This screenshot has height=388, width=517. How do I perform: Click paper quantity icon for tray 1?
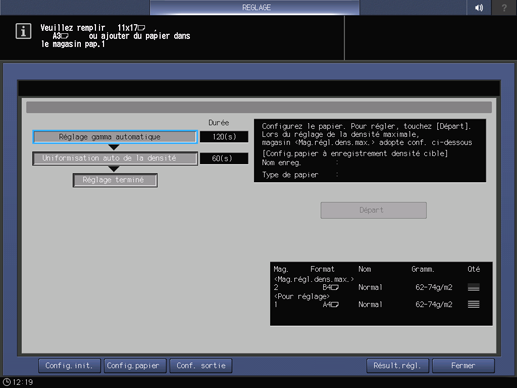click(x=473, y=304)
